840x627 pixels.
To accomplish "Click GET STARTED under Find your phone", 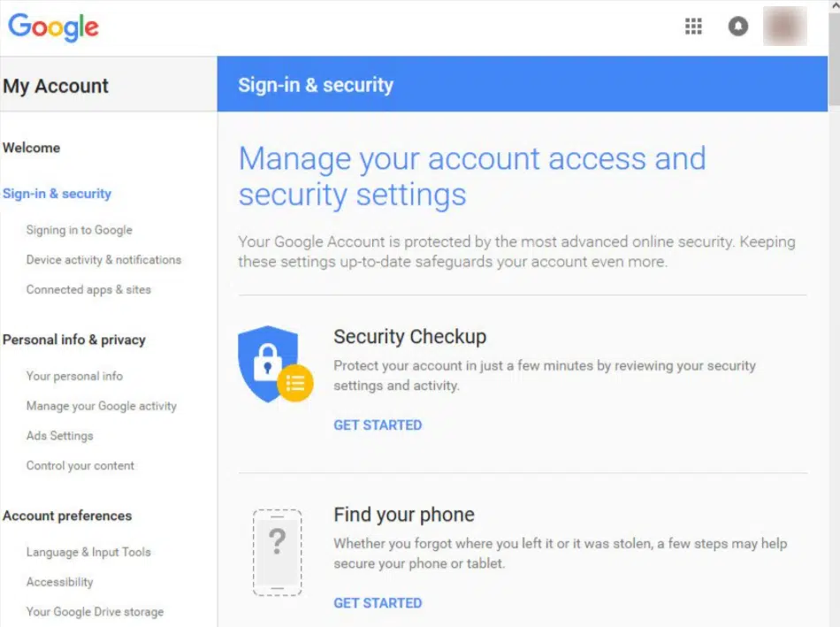I will click(378, 603).
